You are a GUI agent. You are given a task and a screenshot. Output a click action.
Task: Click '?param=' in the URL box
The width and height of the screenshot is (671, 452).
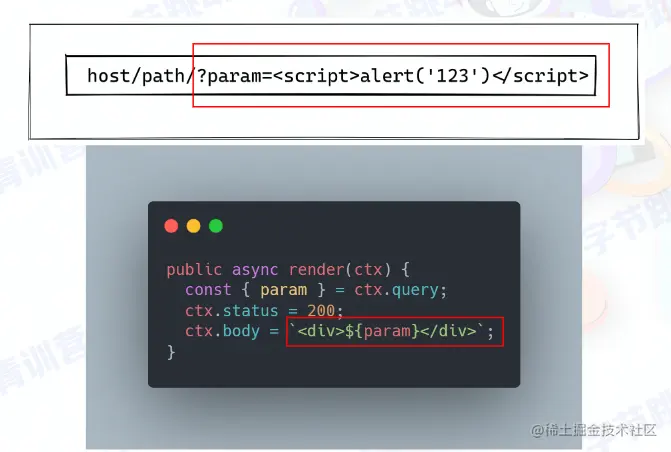[x=235, y=76]
